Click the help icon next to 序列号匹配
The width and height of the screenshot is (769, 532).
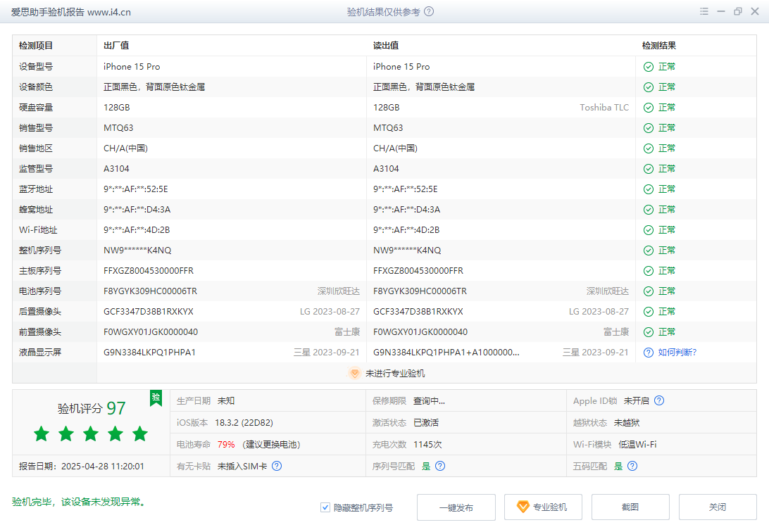(x=440, y=466)
